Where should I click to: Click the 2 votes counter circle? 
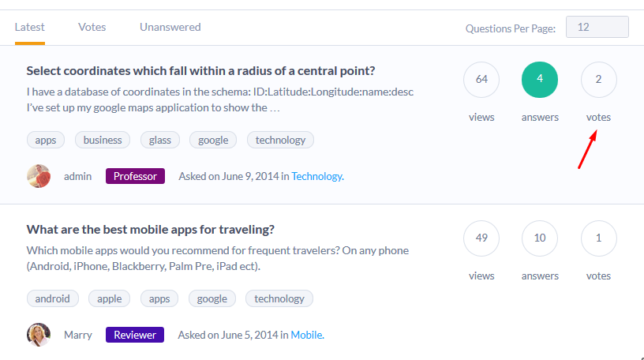click(x=598, y=79)
